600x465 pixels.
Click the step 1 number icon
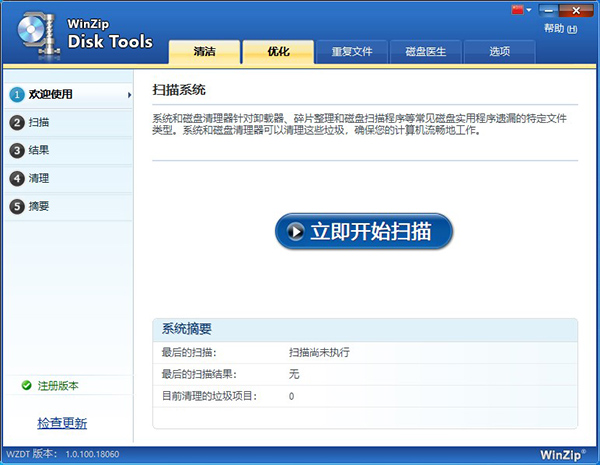[17, 95]
